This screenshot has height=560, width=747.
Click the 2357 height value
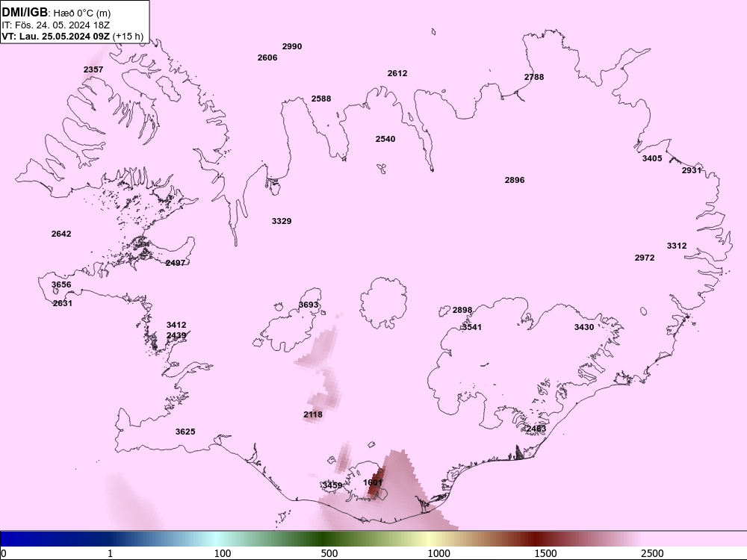[93, 69]
